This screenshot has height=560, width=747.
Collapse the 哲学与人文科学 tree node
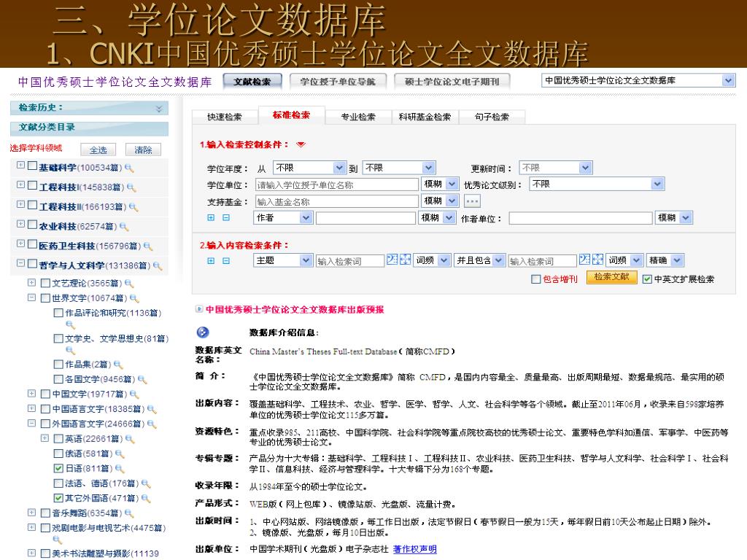point(20,262)
